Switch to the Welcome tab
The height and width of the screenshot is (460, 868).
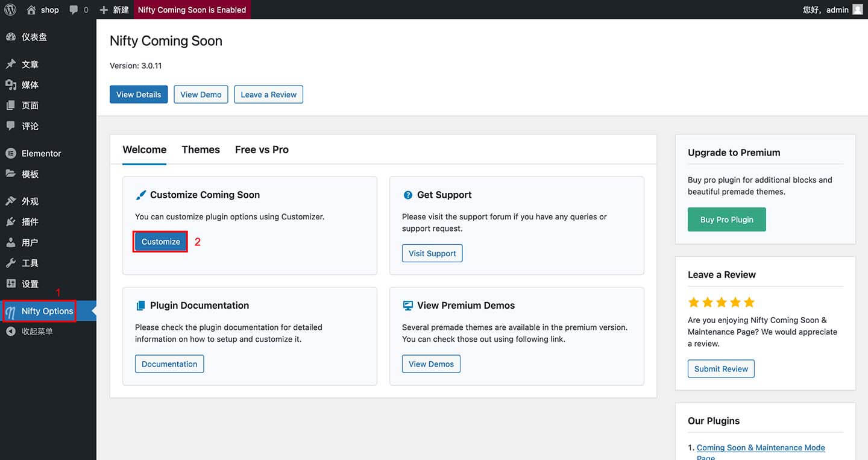point(145,150)
